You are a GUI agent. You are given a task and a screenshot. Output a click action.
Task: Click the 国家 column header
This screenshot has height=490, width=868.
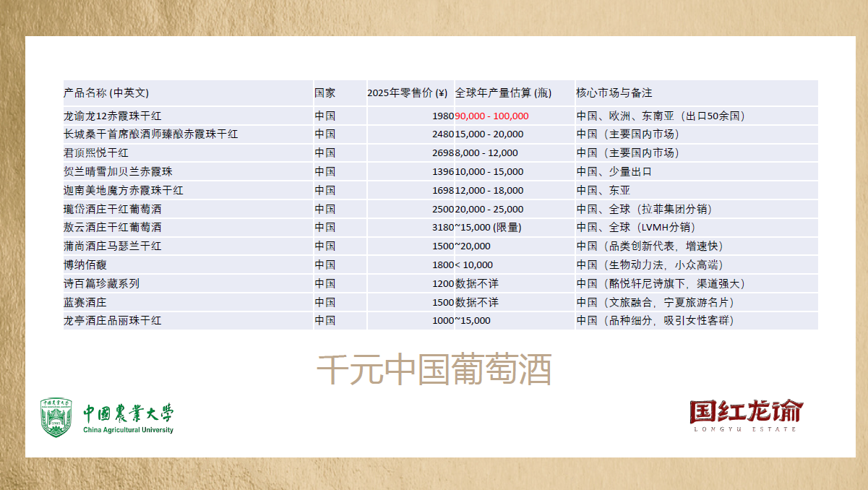tap(325, 93)
